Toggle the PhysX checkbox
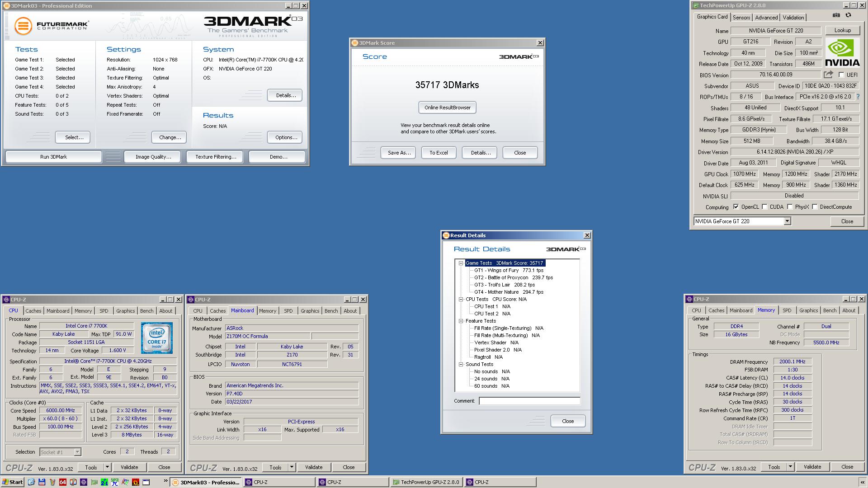 [x=790, y=207]
